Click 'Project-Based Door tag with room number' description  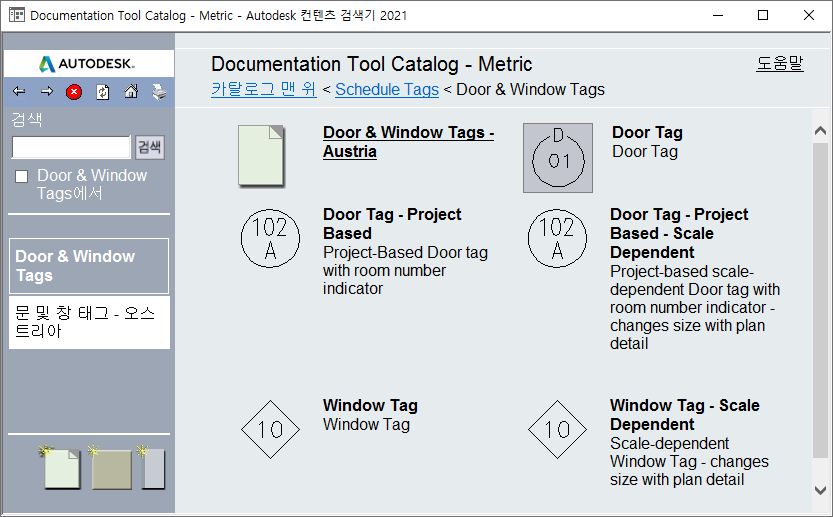point(405,270)
